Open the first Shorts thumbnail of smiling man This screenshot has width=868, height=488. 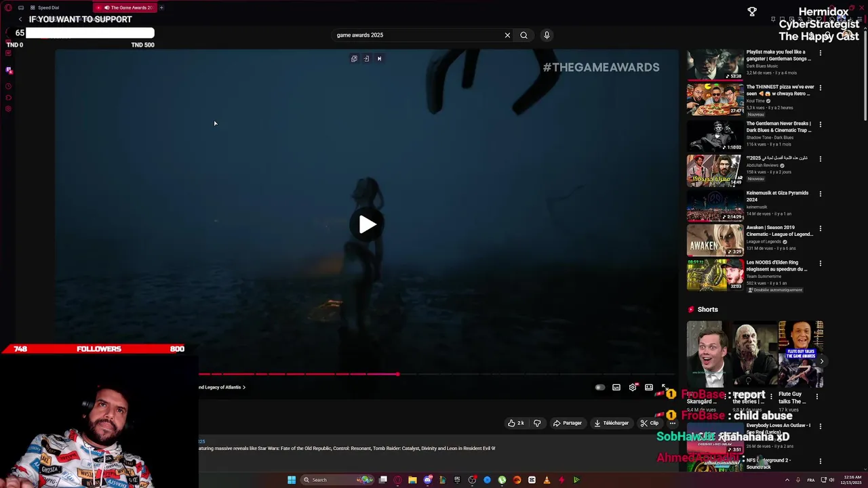(709, 354)
